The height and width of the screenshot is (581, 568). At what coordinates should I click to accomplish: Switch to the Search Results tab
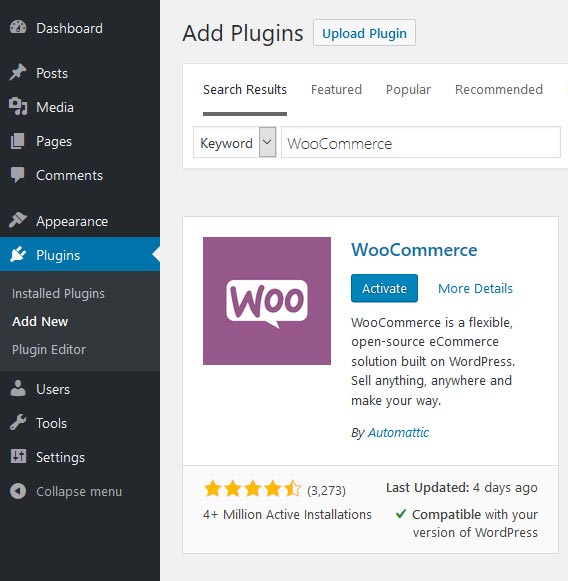coord(245,89)
